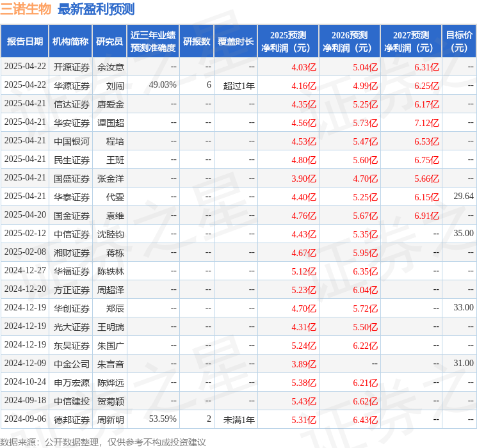This screenshot has height=448, width=477.
Task: Click the 最新盈利预测 heading text
Action: (96, 10)
